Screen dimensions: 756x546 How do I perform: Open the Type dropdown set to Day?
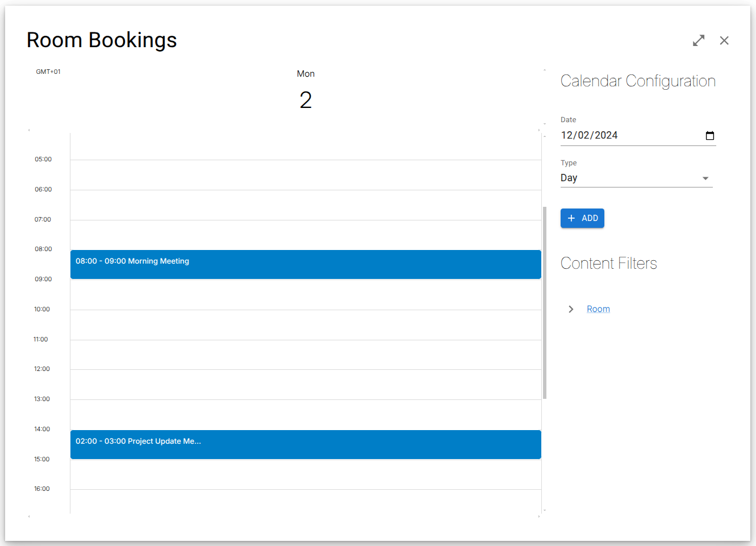(x=636, y=178)
